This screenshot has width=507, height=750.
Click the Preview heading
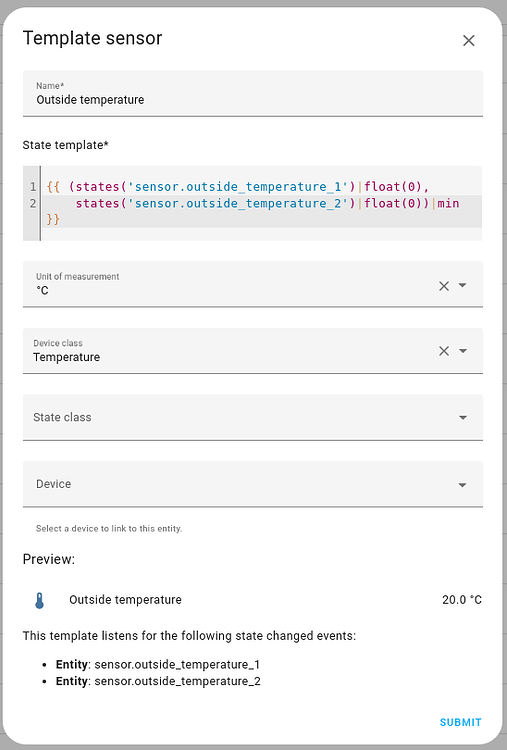pyautogui.click(x=49, y=559)
